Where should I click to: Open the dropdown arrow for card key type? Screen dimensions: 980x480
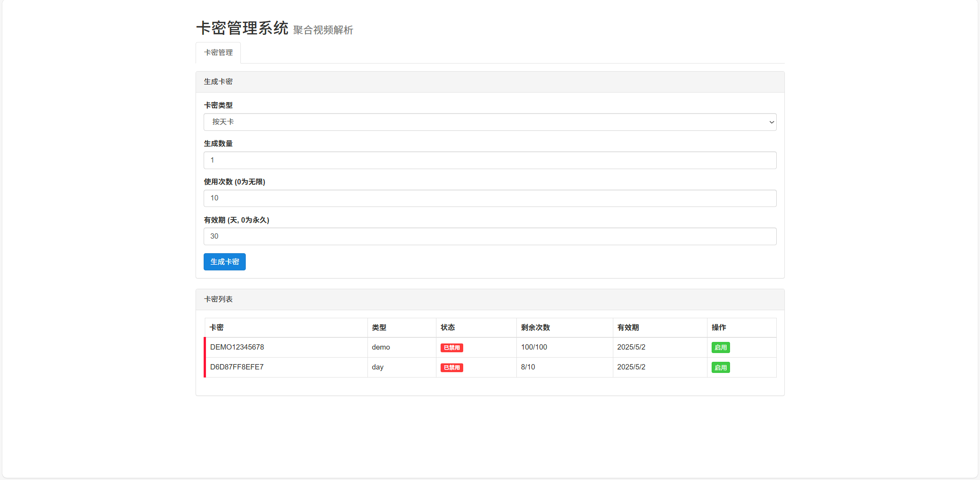click(x=771, y=122)
